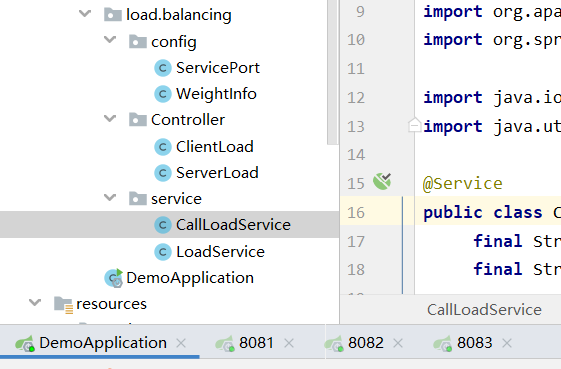Click the DemoApplication runnable class icon
Viewport: 561px width, 369px height.
pos(113,278)
